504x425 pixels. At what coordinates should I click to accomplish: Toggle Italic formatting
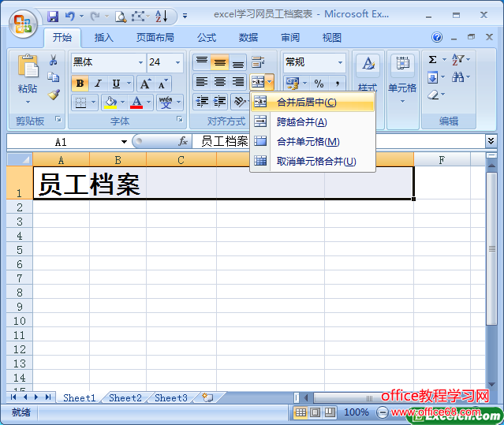click(98, 84)
